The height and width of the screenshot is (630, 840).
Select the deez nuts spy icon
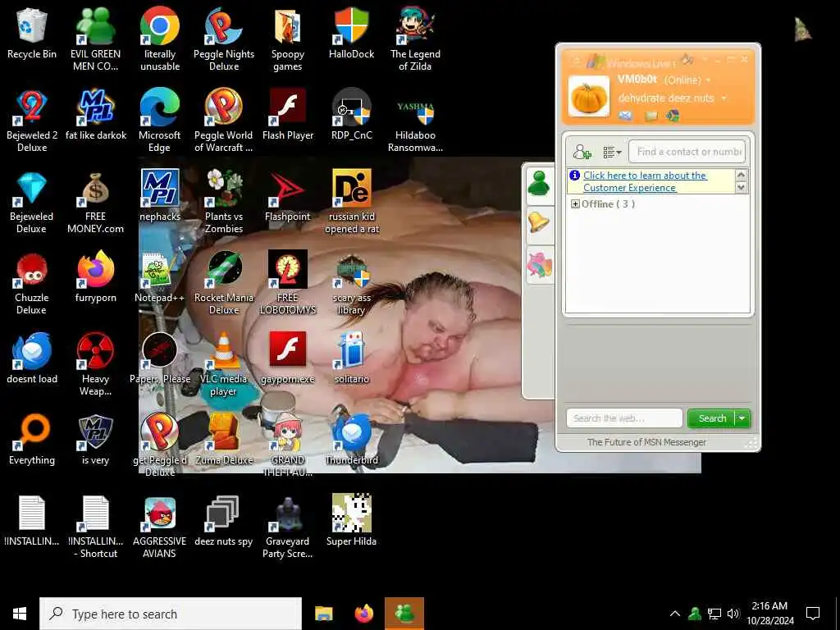tap(223, 522)
